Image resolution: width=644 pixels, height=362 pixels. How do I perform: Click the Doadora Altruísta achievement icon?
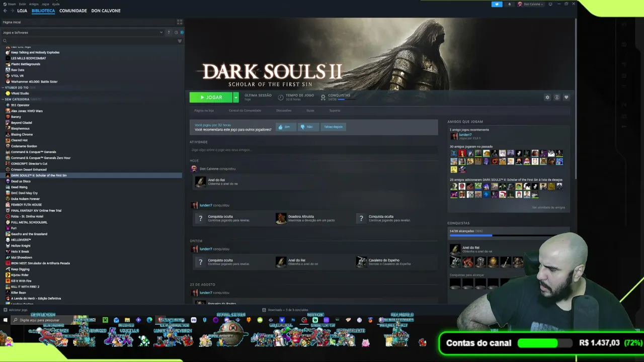click(x=281, y=218)
